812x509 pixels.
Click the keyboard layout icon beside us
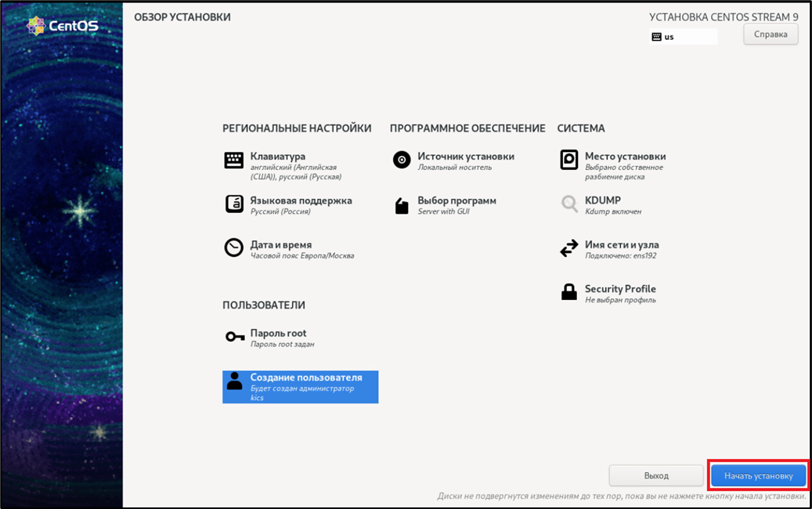pos(657,37)
